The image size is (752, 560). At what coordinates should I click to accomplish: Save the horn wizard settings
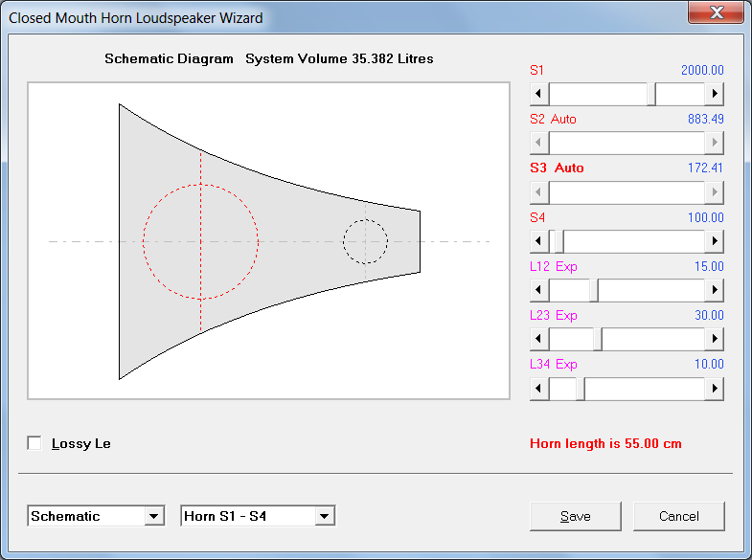tap(576, 516)
